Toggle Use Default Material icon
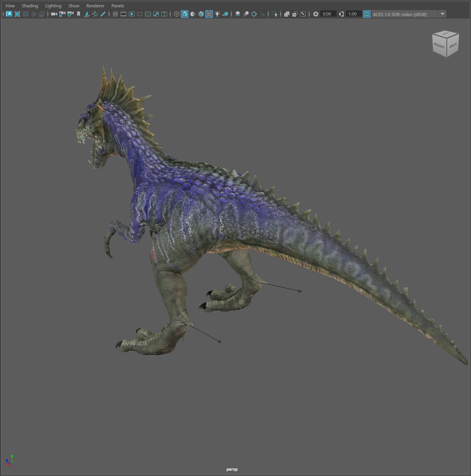This screenshot has width=471, height=476. pyautogui.click(x=193, y=14)
